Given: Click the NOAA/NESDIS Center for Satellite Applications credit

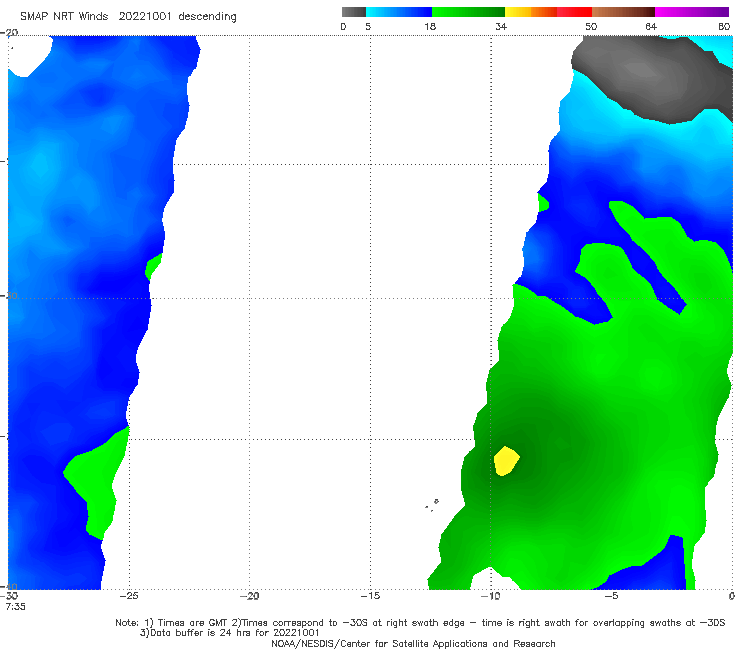Looking at the screenshot, I should tap(413, 643).
